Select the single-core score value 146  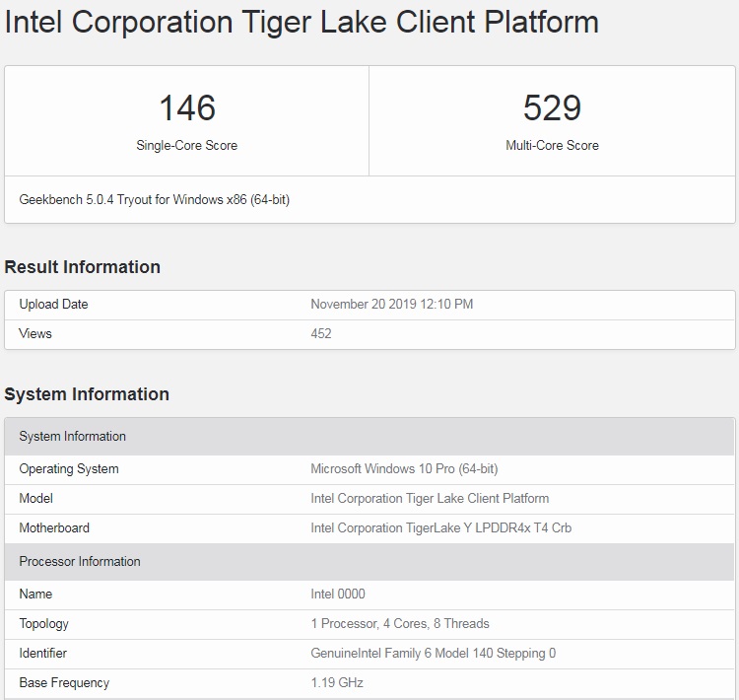click(187, 108)
